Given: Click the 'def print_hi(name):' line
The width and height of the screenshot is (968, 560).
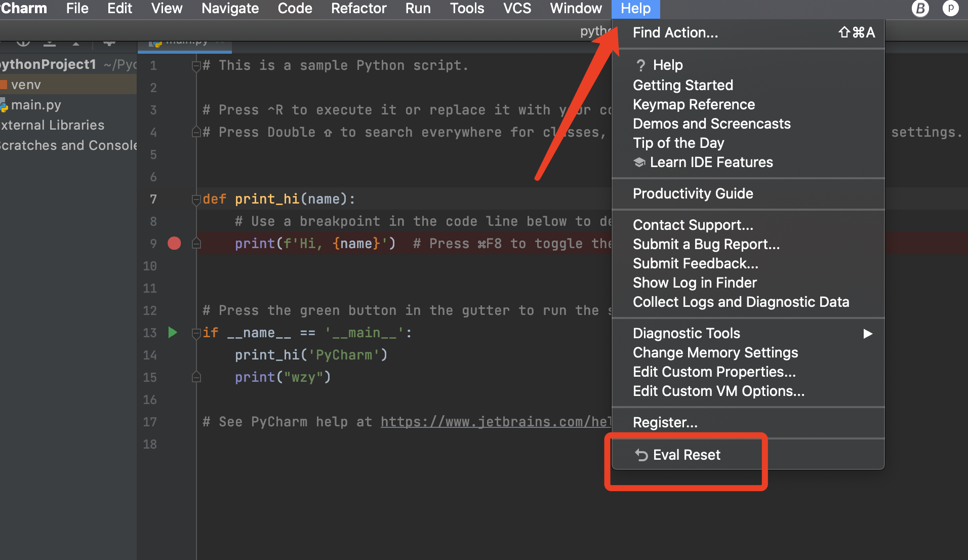Looking at the screenshot, I should click(x=279, y=199).
